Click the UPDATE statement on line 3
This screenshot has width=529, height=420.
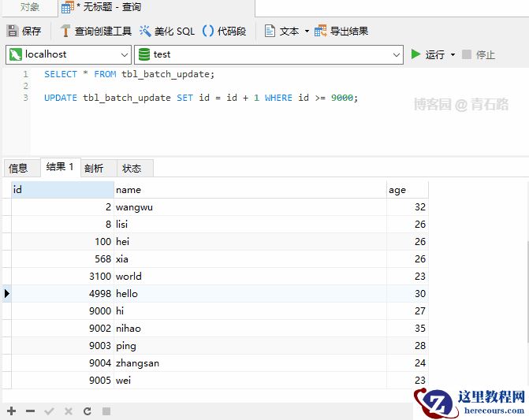(201, 98)
